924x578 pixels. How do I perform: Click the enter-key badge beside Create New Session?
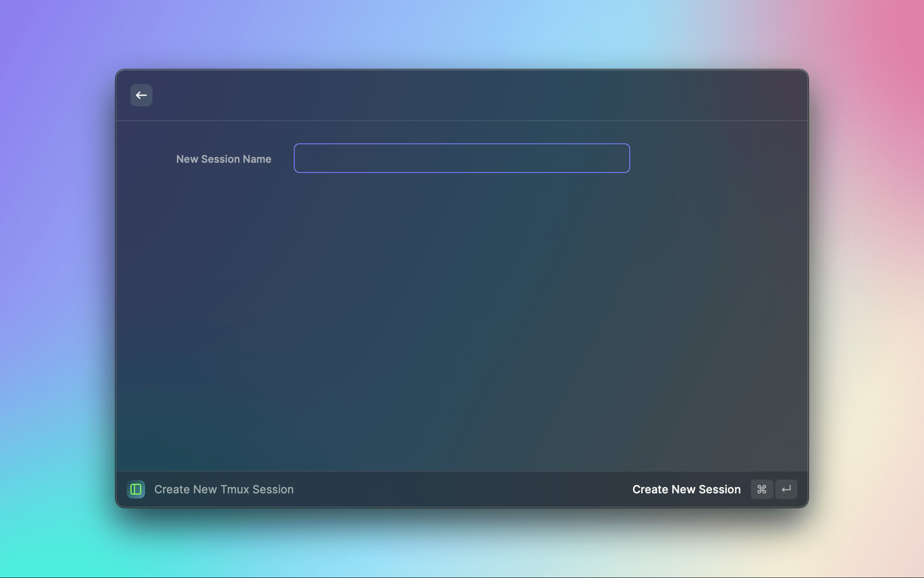786,489
